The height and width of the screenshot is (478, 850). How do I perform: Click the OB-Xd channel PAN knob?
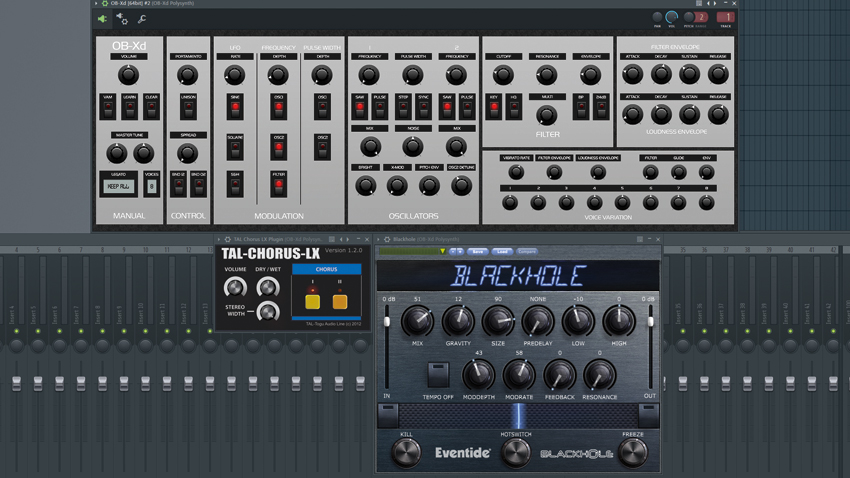point(657,17)
